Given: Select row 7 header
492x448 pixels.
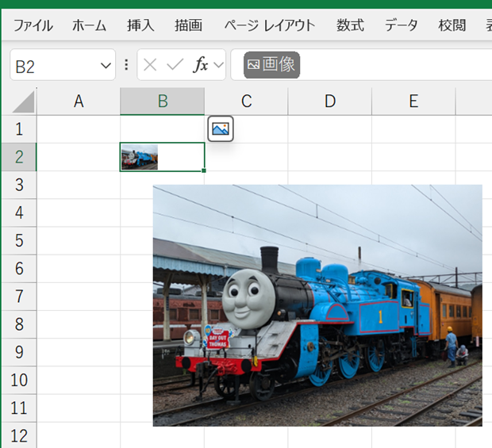Looking at the screenshot, I should tap(19, 297).
